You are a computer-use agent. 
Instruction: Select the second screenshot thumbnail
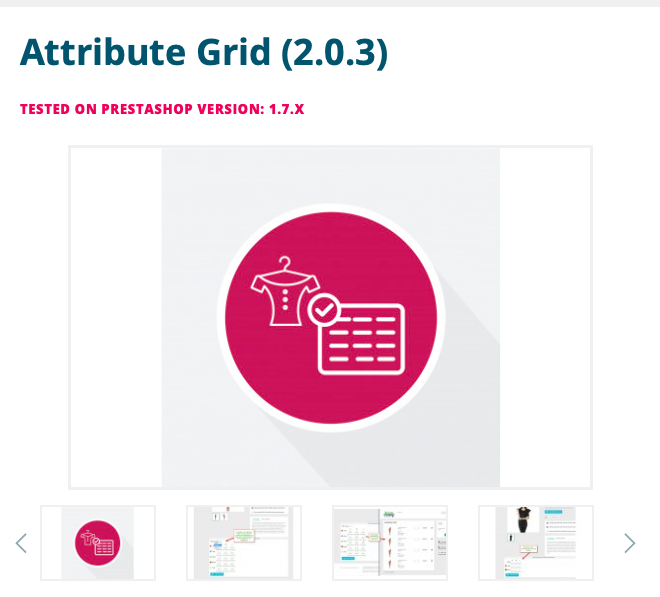click(x=244, y=543)
